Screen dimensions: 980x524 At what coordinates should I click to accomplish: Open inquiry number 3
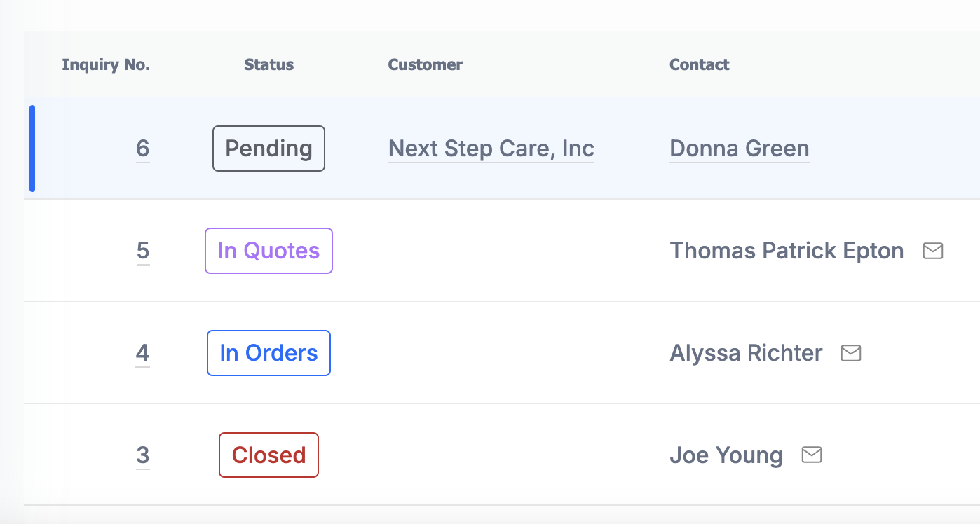143,455
